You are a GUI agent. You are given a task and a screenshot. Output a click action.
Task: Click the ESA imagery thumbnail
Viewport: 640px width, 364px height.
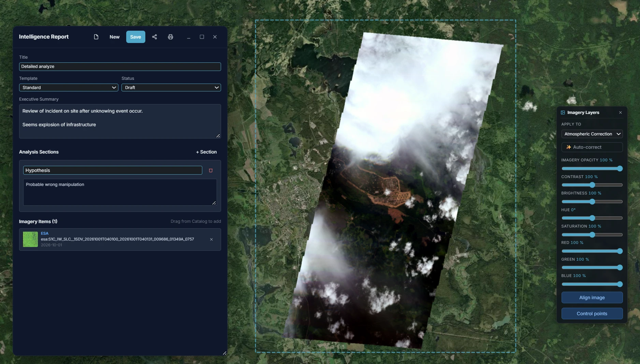30,239
